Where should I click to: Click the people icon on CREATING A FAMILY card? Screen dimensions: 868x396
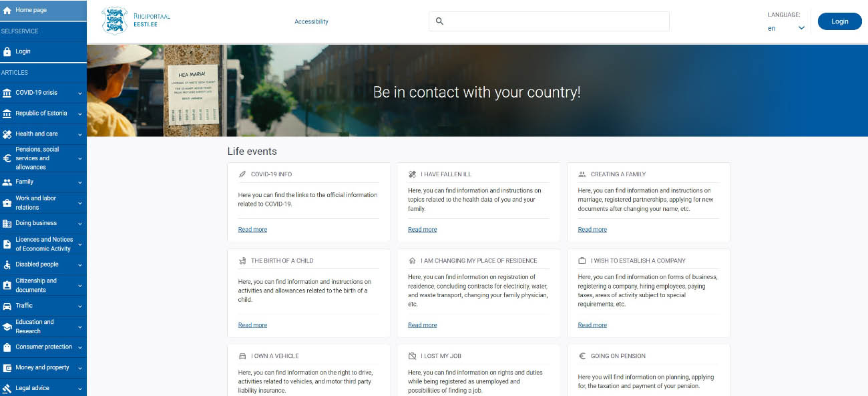[582, 174]
